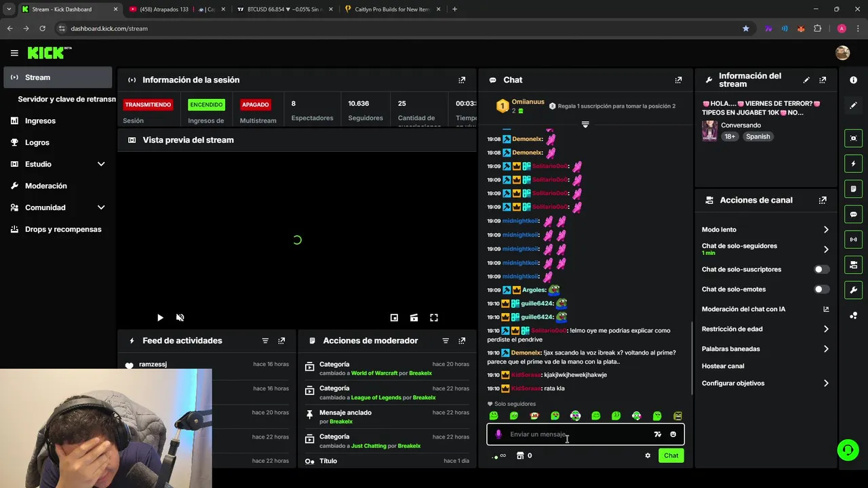The width and height of the screenshot is (868, 488).
Task: Edit the stream information with the pencil icon
Action: [806, 80]
